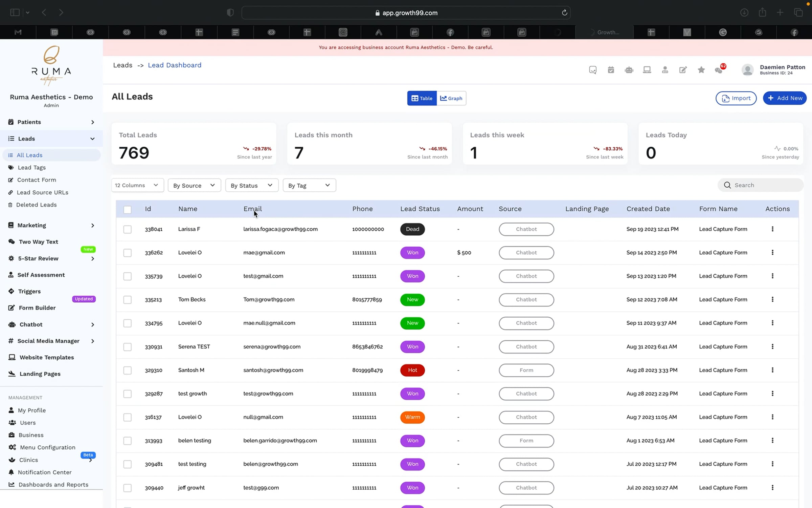Click the Safari sidebar toggle icon

tap(15, 13)
